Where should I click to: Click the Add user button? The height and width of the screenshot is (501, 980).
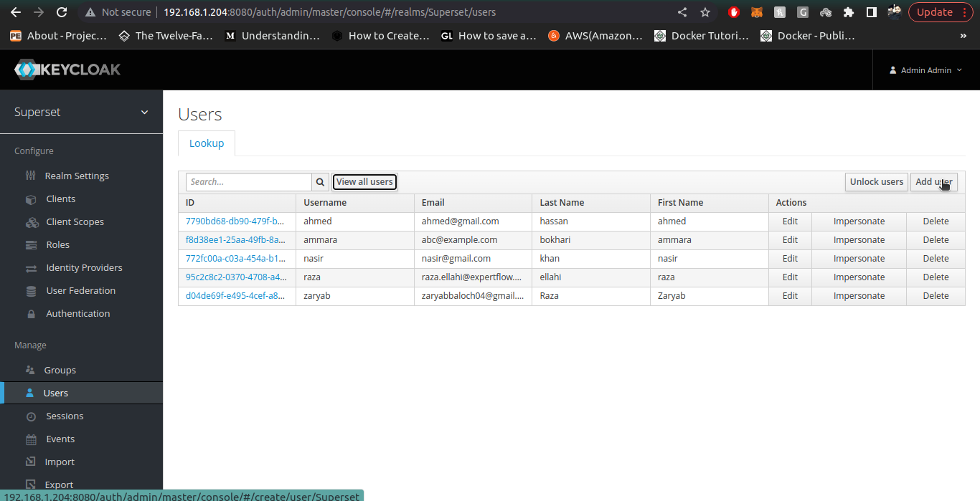click(933, 181)
